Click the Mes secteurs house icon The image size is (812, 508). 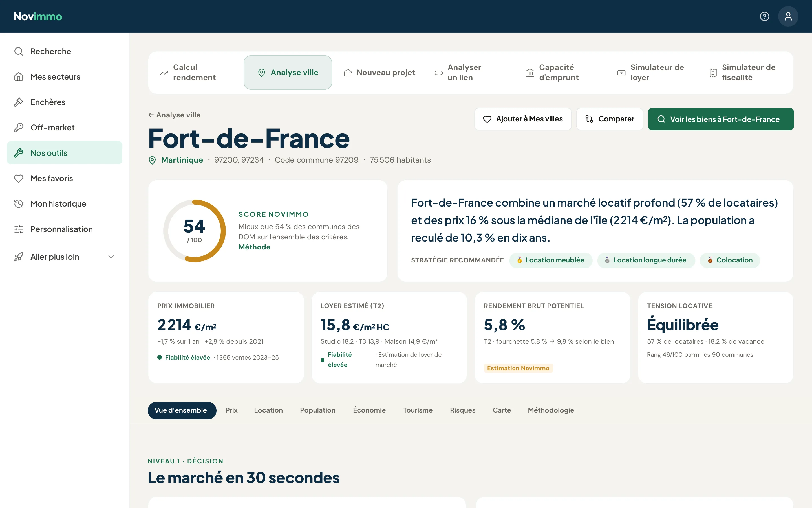[18, 76]
